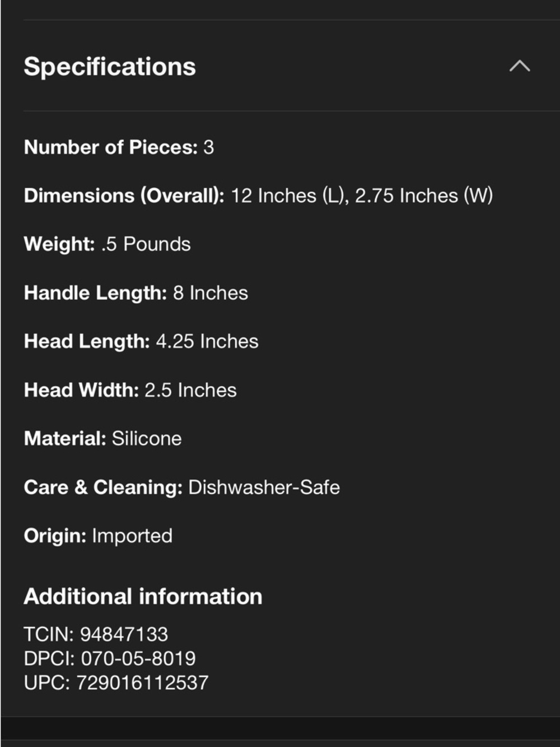Click the Origin label
Viewport: 560px width, 747px height.
click(x=55, y=536)
